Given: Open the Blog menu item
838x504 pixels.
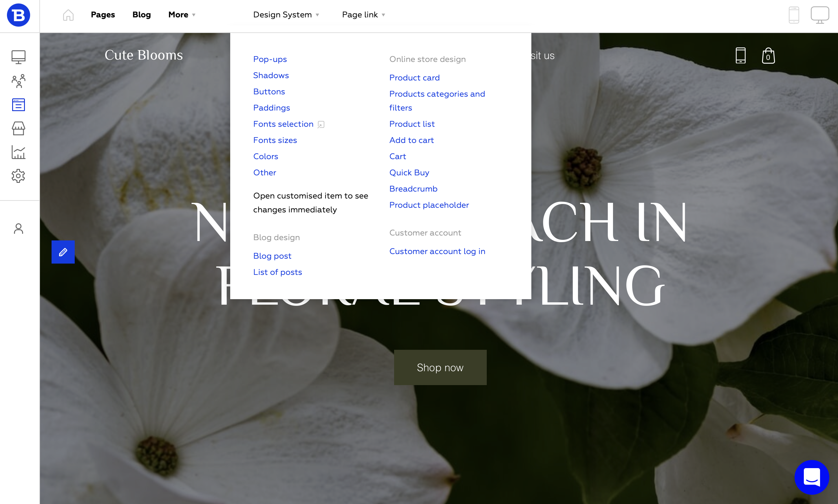Looking at the screenshot, I should (x=141, y=14).
